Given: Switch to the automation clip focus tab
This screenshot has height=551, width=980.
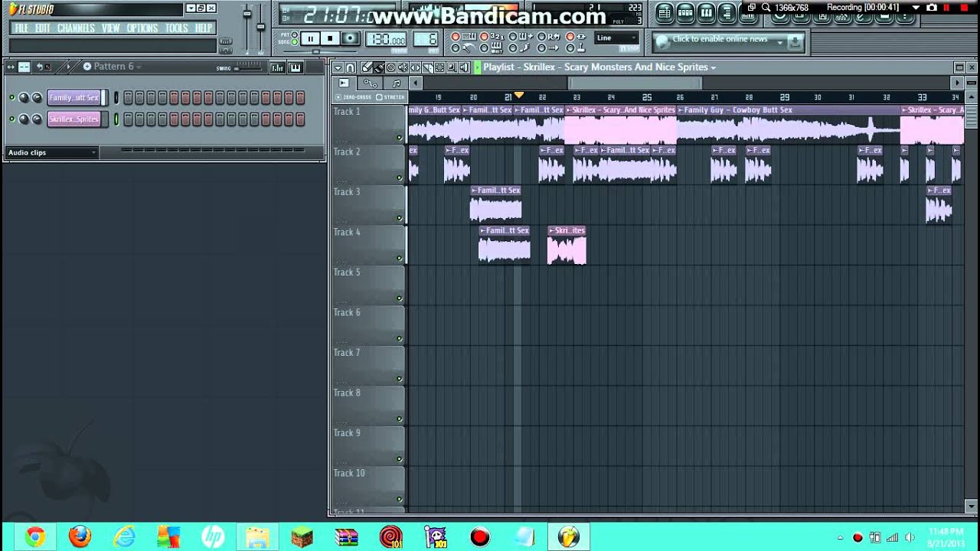Looking at the screenshot, I should click(371, 83).
